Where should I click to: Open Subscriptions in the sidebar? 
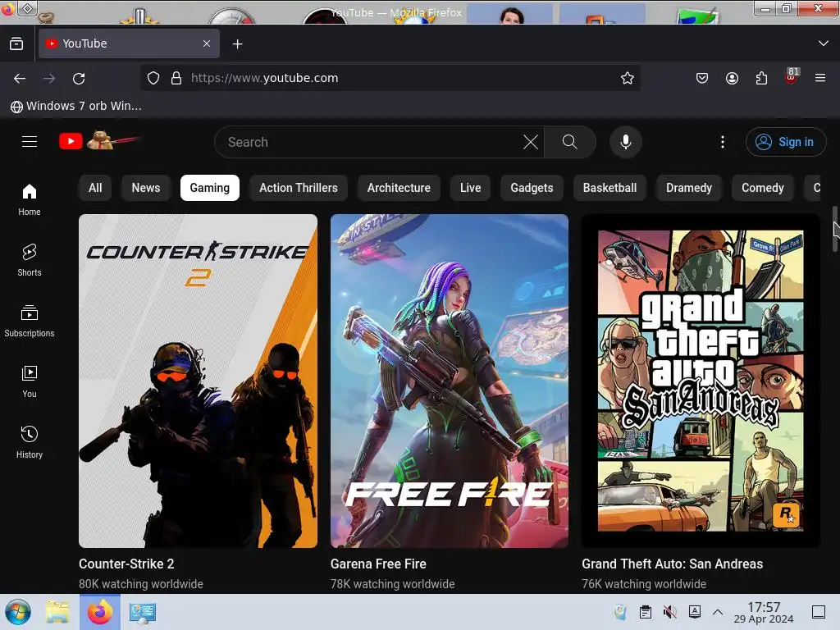tap(30, 321)
